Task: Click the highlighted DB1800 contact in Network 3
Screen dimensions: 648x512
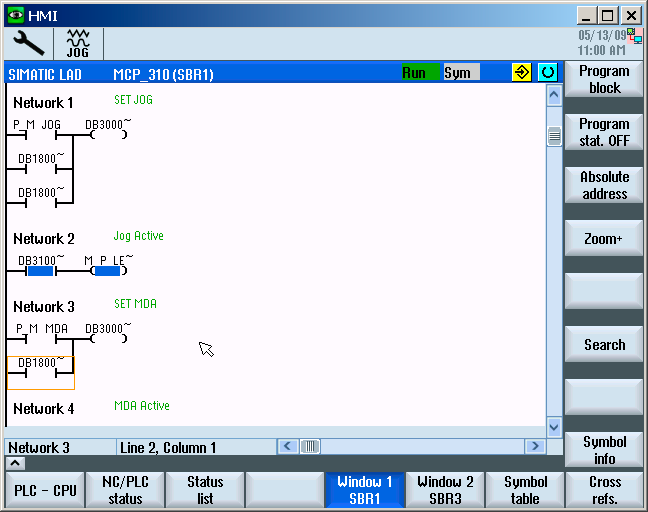Action: tap(41, 373)
